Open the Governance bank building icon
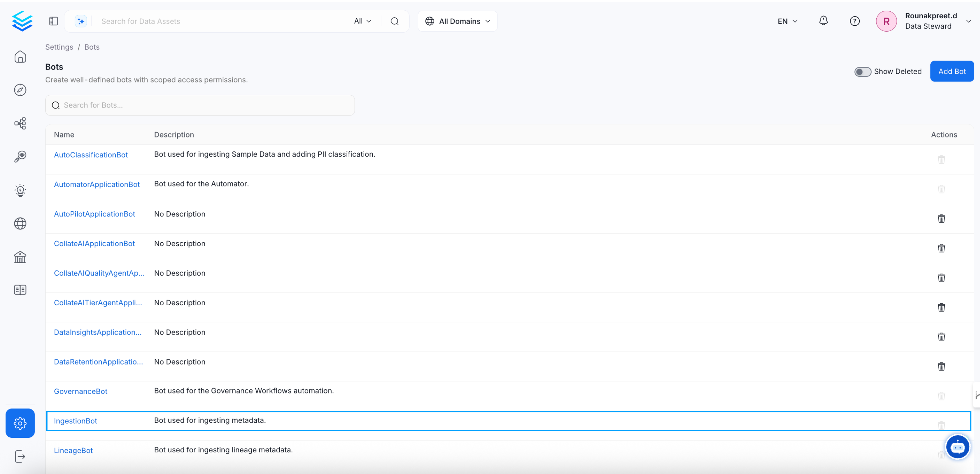 (20, 257)
